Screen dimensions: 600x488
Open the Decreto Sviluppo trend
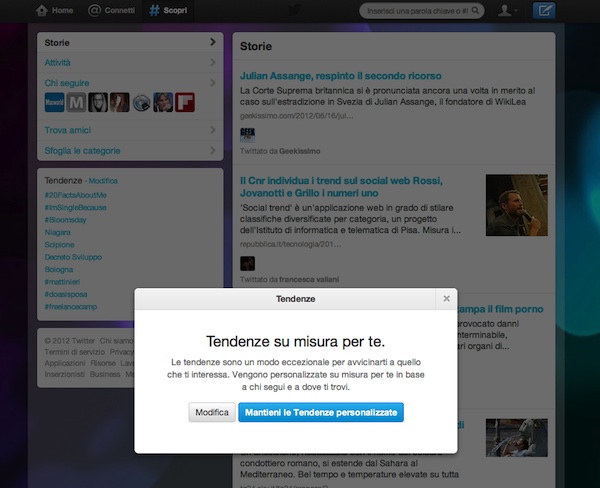pyautogui.click(x=73, y=257)
